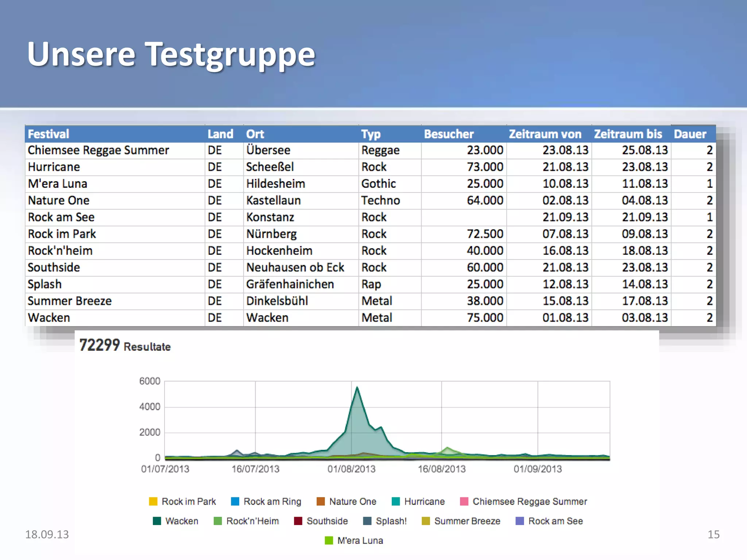The image size is (747, 560).
Task: Click the Wacken festival name cell
Action: pos(115,318)
